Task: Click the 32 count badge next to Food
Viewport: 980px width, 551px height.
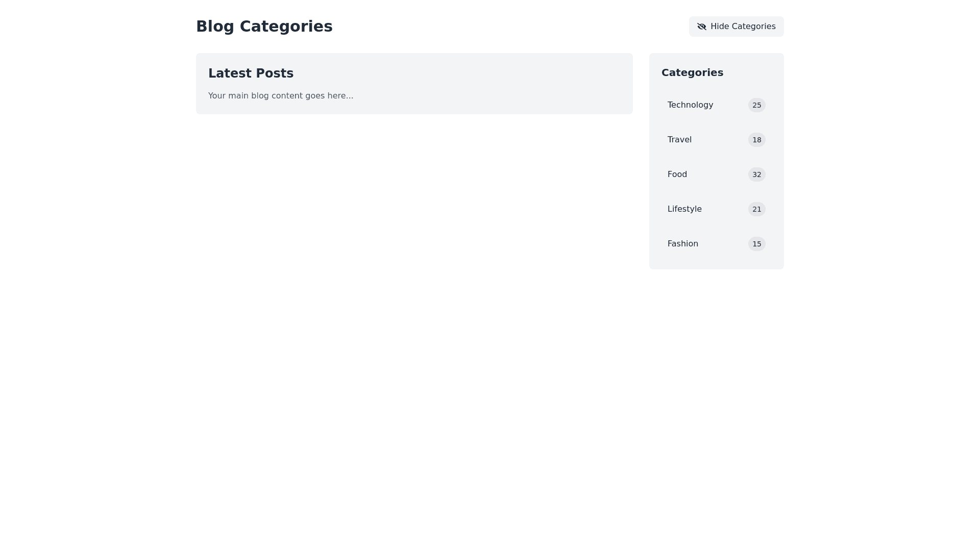Action: pyautogui.click(x=756, y=174)
